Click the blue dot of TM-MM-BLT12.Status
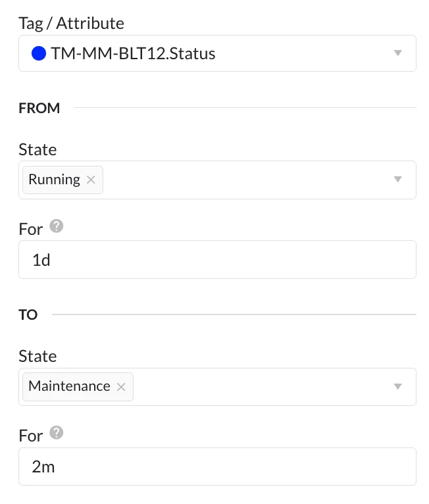Image resolution: width=429 pixels, height=504 pixels. (39, 53)
